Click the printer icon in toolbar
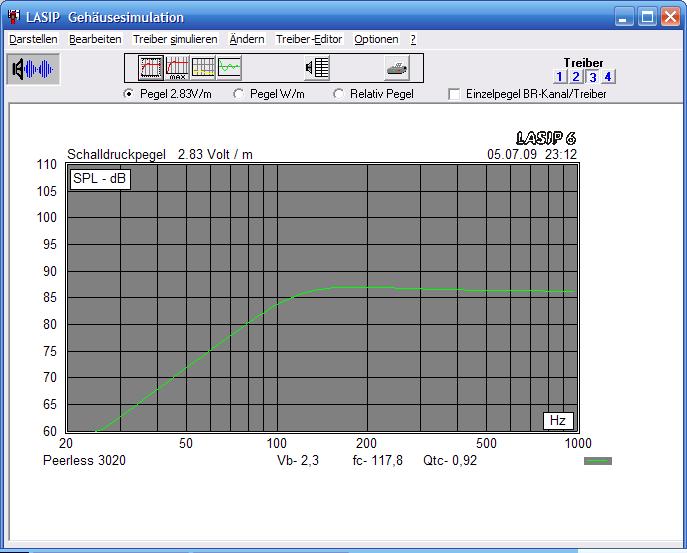Viewport: 687px width, 553px height. click(x=397, y=68)
